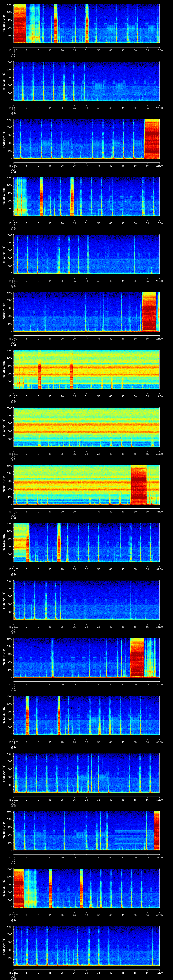Click the 55 second tick under 15:36:00 panel

[147, 857]
